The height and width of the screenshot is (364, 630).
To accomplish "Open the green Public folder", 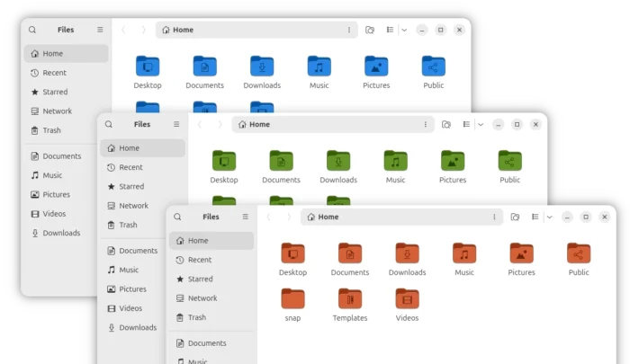I will [x=510, y=161].
